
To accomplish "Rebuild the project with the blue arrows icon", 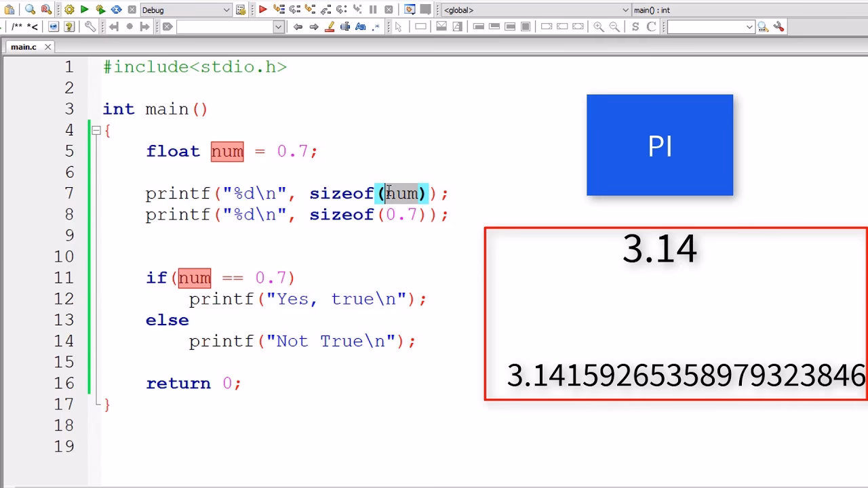I will [x=116, y=9].
